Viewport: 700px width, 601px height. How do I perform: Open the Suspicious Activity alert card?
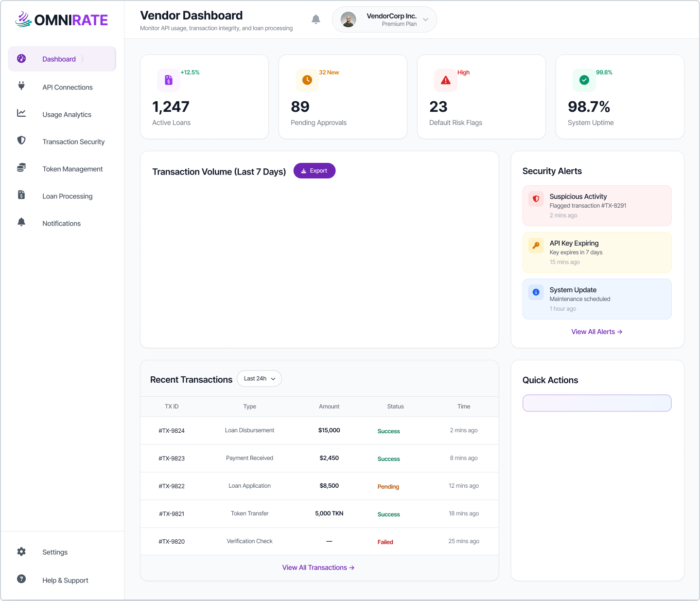click(597, 206)
